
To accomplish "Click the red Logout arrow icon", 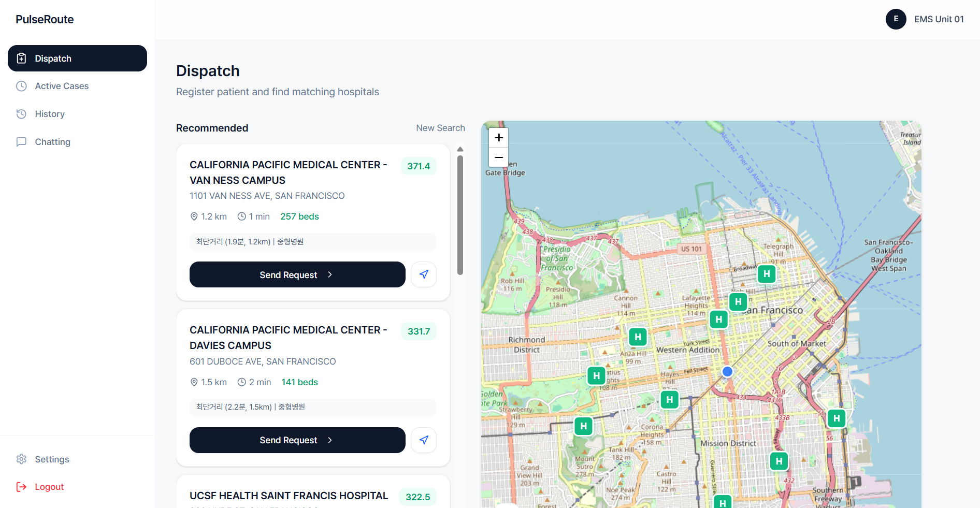I will (x=21, y=487).
